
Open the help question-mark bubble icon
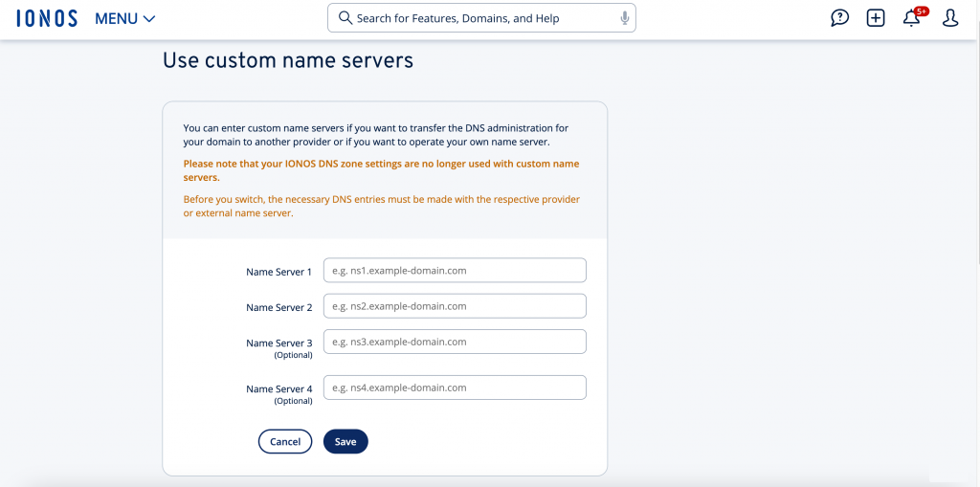point(839,18)
